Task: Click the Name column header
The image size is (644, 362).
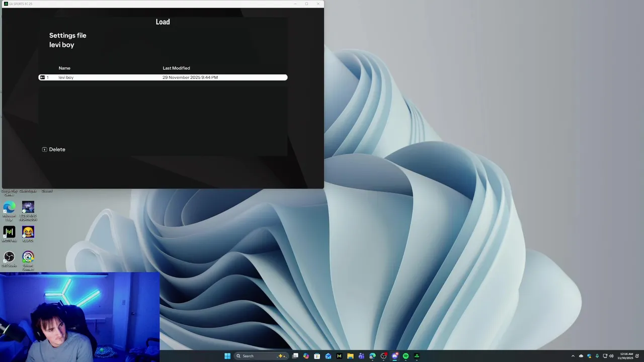Action: click(x=64, y=68)
